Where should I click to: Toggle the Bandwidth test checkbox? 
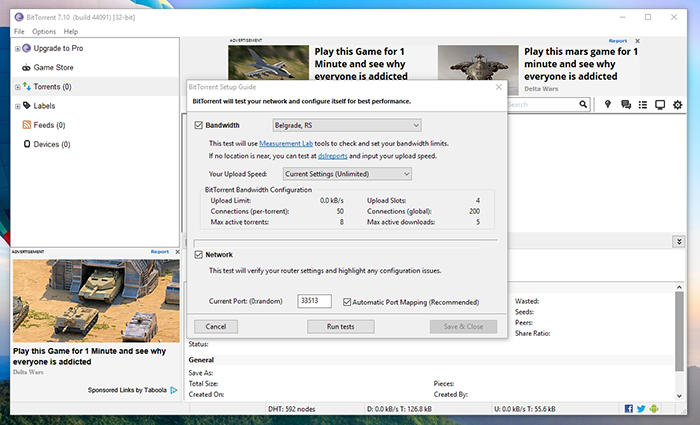[199, 125]
